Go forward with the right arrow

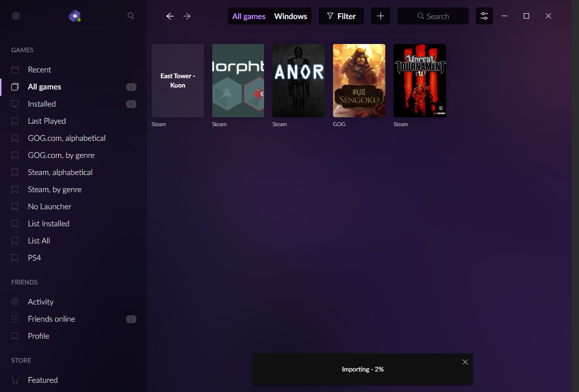coord(187,16)
